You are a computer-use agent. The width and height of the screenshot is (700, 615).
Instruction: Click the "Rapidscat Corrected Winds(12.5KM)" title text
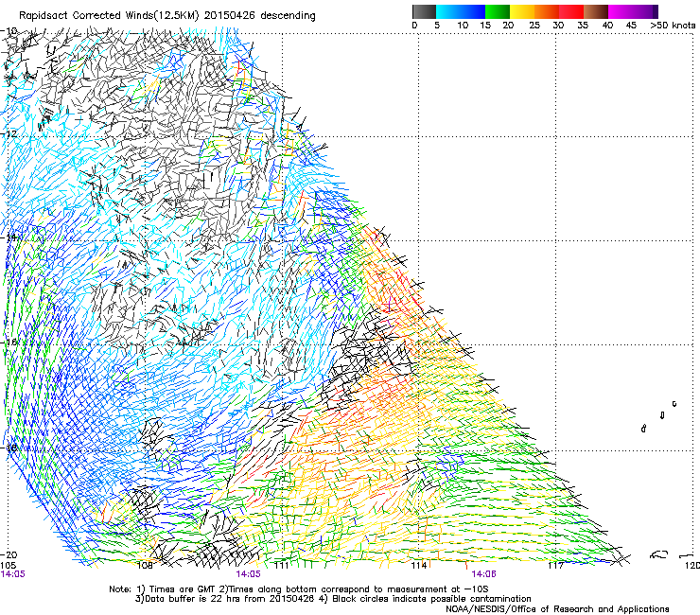pyautogui.click(x=110, y=16)
